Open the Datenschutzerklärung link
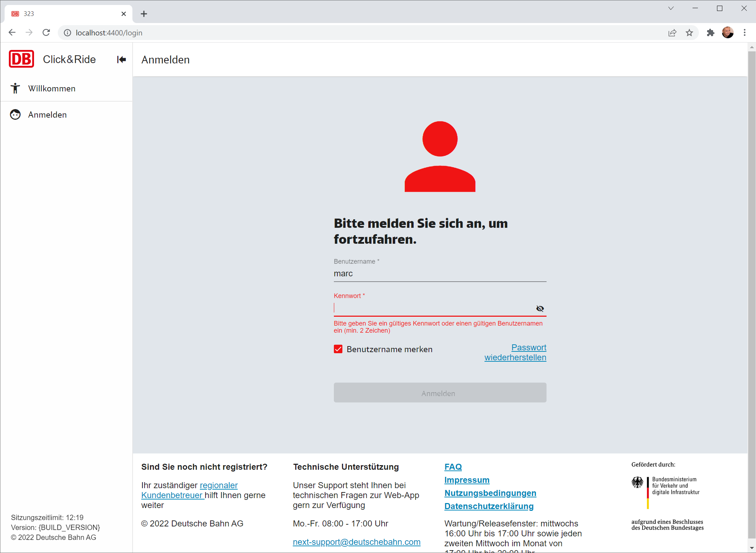The height and width of the screenshot is (553, 756). 489,506
